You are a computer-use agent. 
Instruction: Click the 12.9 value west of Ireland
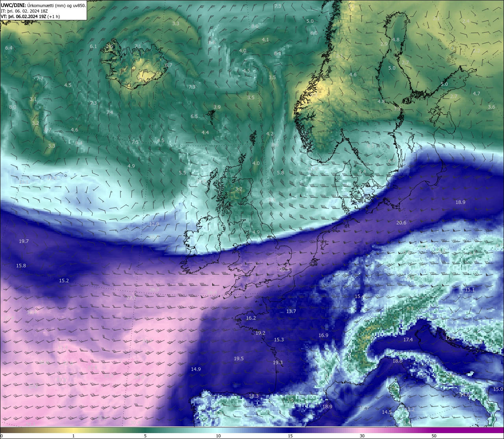[x=154, y=224]
